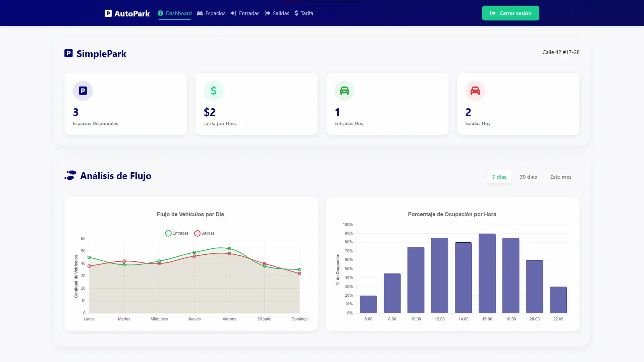Click the SimplePark heading text

point(101,54)
